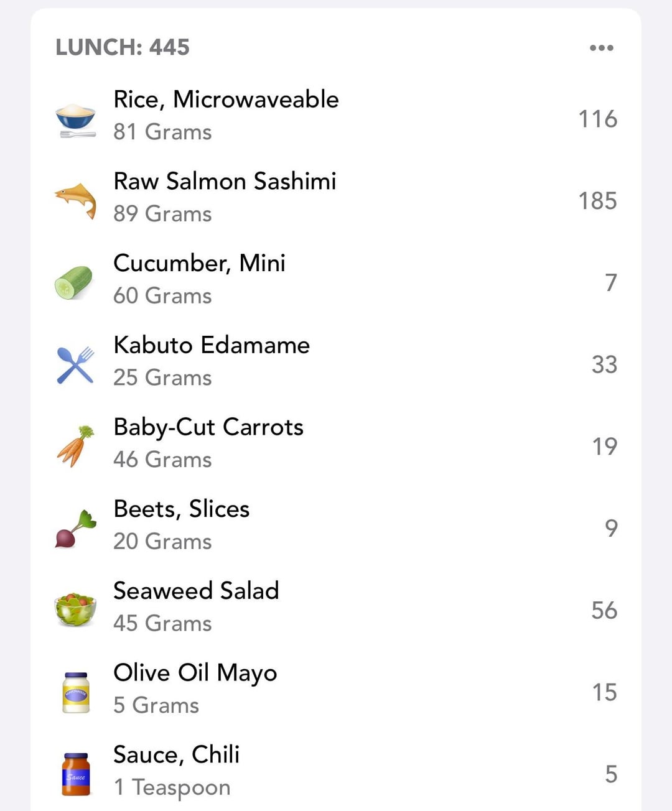Tap the chili sauce jar icon

(76, 774)
